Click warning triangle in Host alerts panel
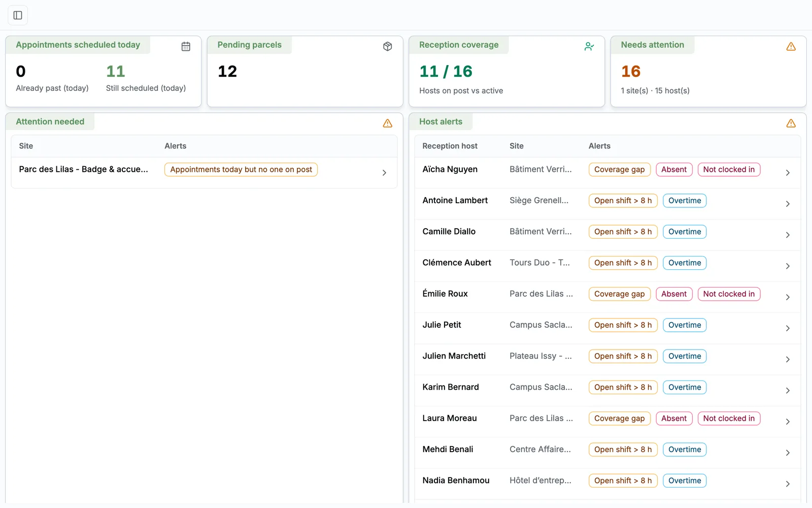812x508 pixels. tap(791, 123)
